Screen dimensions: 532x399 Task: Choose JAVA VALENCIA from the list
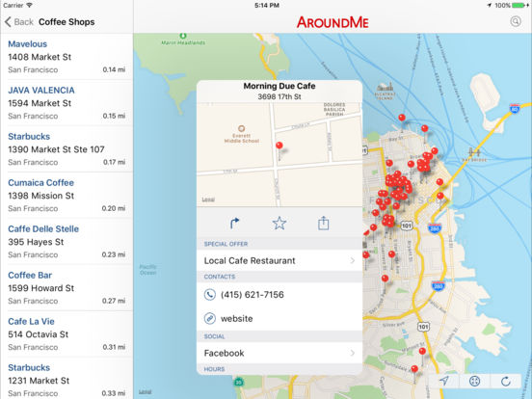[x=66, y=103]
